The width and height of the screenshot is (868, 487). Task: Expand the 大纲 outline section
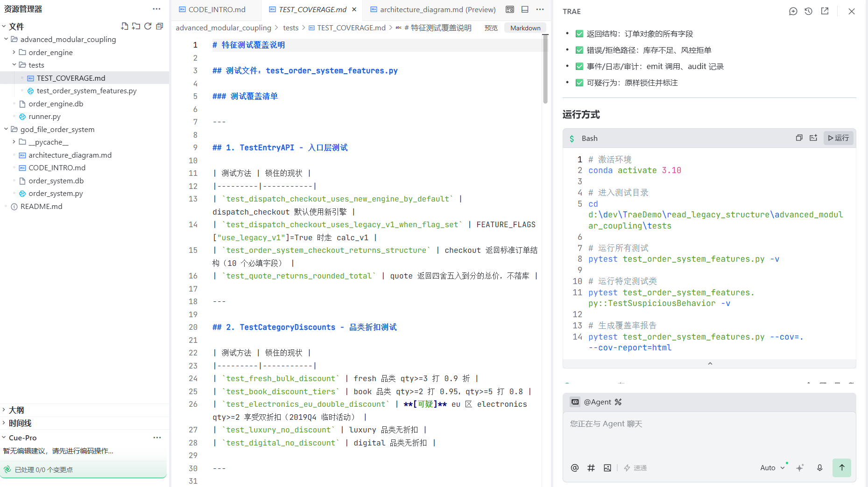click(4, 410)
